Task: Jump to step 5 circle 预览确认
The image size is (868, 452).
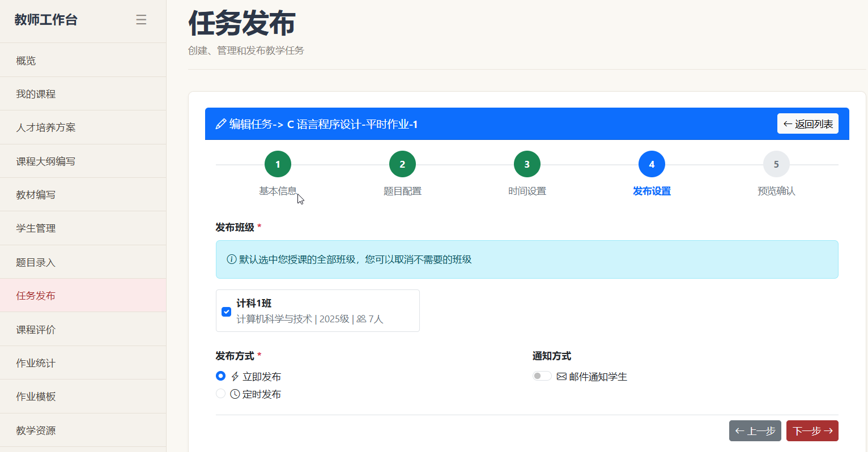Action: 776,164
